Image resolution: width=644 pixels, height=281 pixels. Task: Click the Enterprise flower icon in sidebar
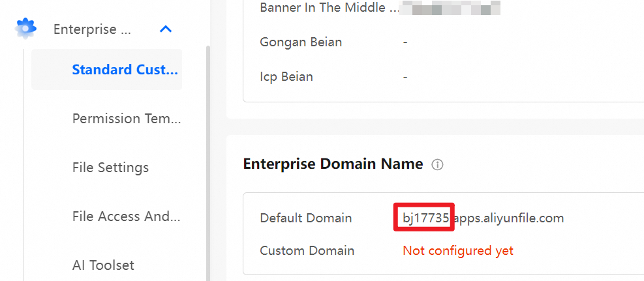click(25, 29)
